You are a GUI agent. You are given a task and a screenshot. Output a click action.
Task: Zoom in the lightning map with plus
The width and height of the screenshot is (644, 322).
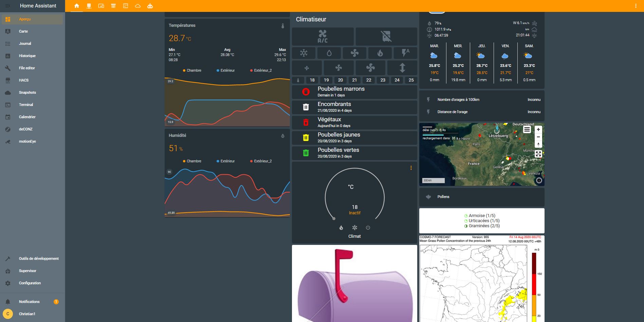(x=538, y=129)
